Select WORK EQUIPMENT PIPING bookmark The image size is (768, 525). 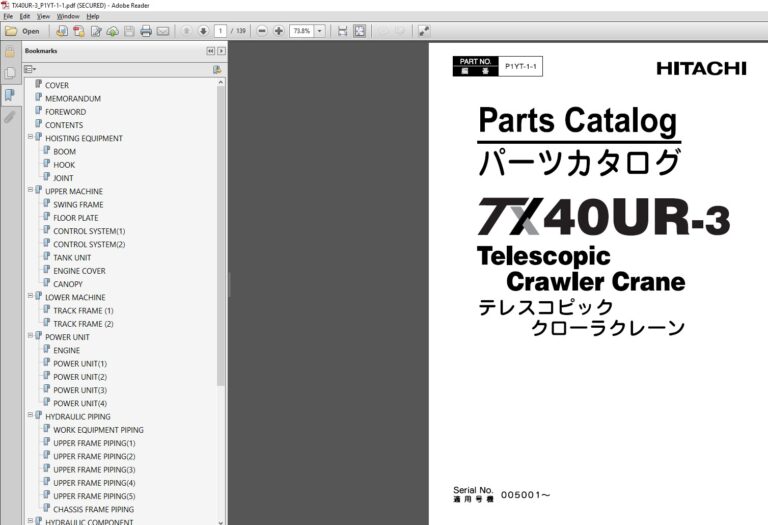coord(98,430)
